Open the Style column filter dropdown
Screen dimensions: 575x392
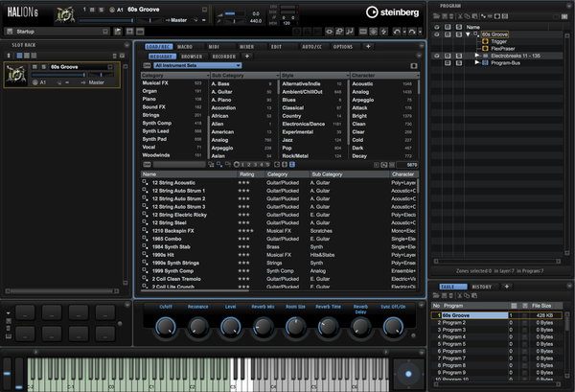[347, 75]
